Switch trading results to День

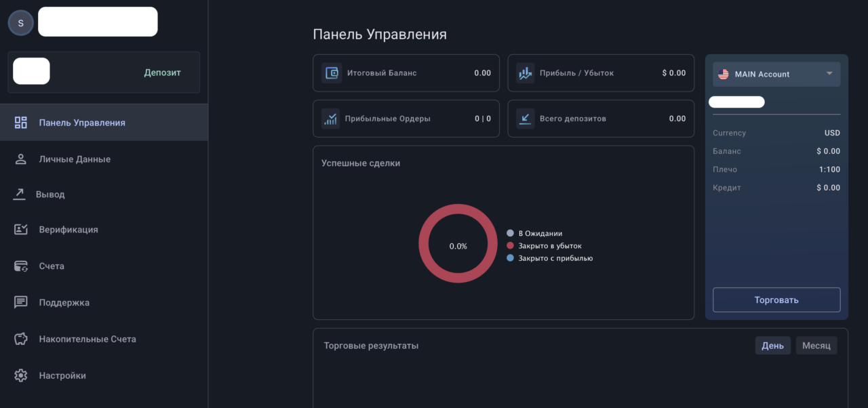click(x=772, y=346)
